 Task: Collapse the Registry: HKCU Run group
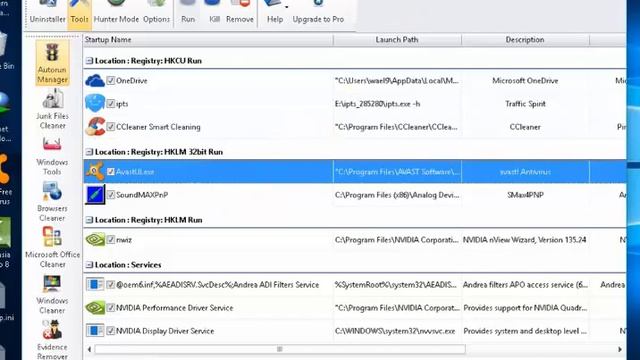[x=89, y=61]
